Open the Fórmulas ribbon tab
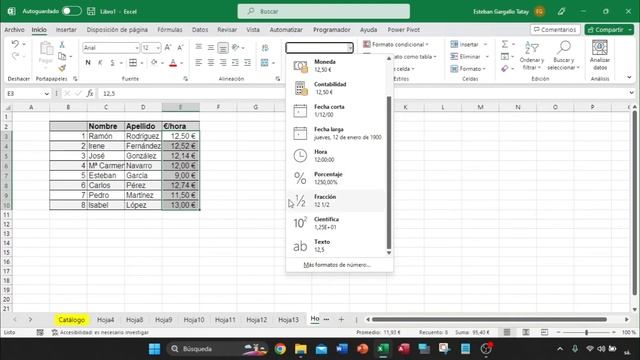This screenshot has width=640, height=360. pos(170,30)
